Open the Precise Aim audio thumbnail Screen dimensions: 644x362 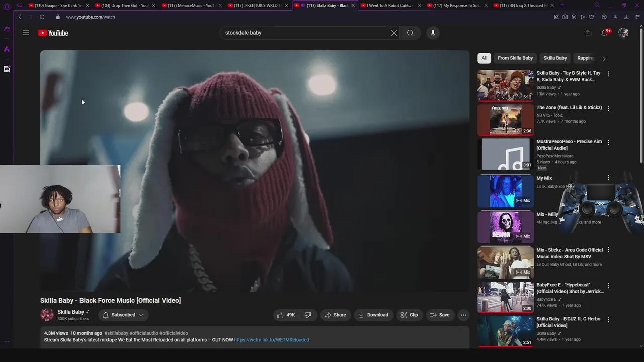tap(506, 154)
